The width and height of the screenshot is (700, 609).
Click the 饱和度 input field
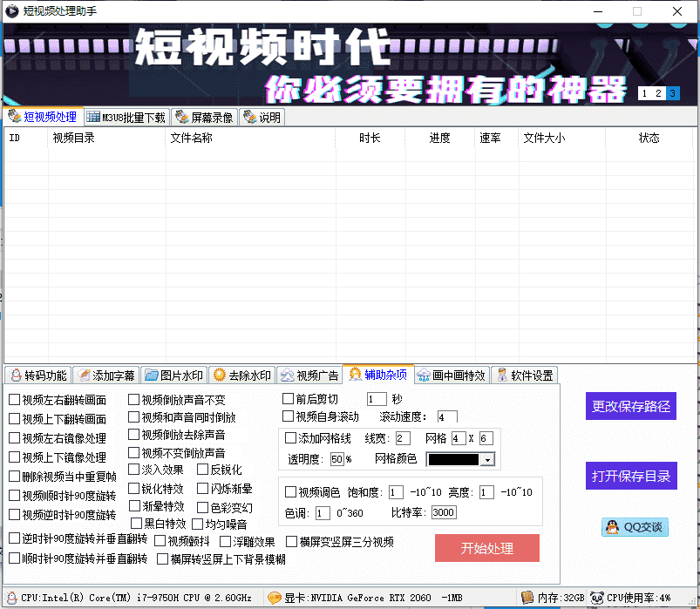click(x=396, y=492)
